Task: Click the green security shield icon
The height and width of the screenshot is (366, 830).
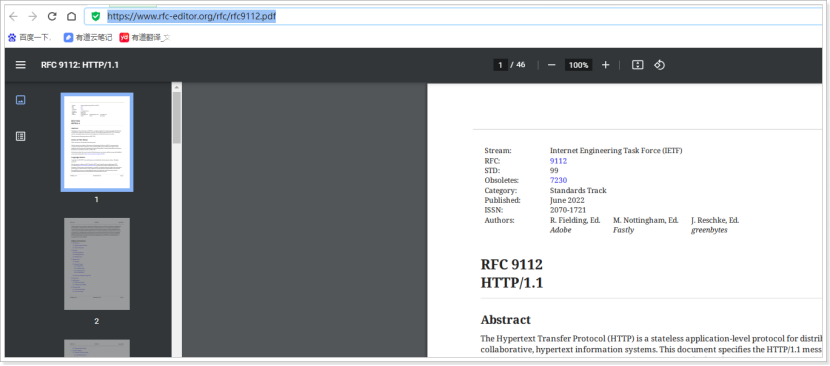Action: tap(96, 16)
